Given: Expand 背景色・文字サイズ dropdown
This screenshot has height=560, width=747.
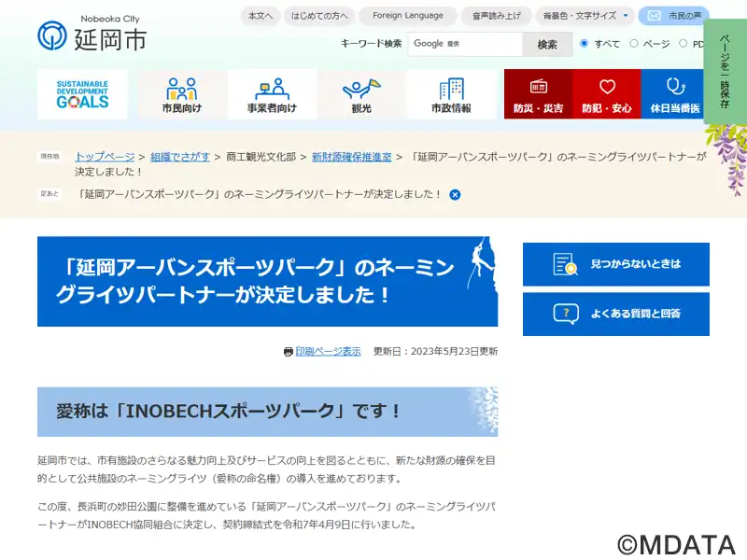Looking at the screenshot, I should (x=585, y=16).
